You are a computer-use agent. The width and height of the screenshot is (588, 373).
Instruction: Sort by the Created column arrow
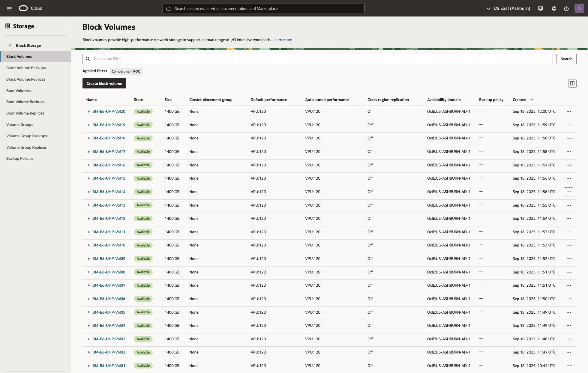coord(532,100)
